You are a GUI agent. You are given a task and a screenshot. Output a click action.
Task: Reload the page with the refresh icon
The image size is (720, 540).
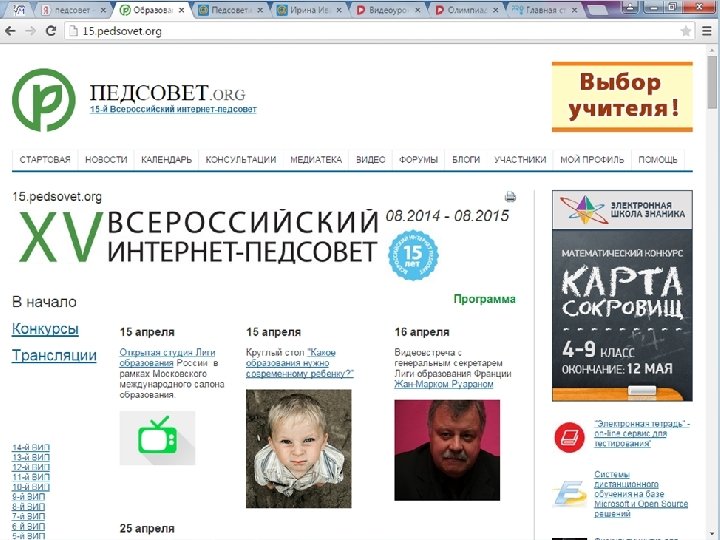[x=51, y=31]
